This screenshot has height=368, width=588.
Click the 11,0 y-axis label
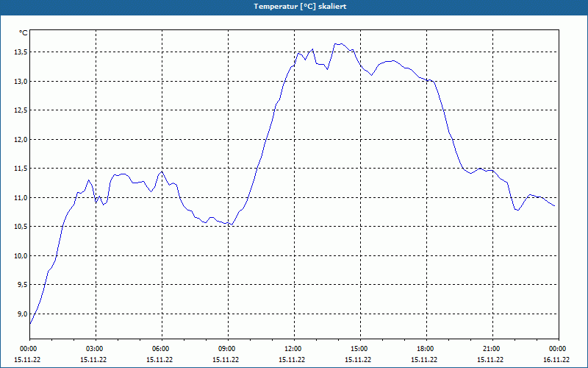pyautogui.click(x=21, y=198)
